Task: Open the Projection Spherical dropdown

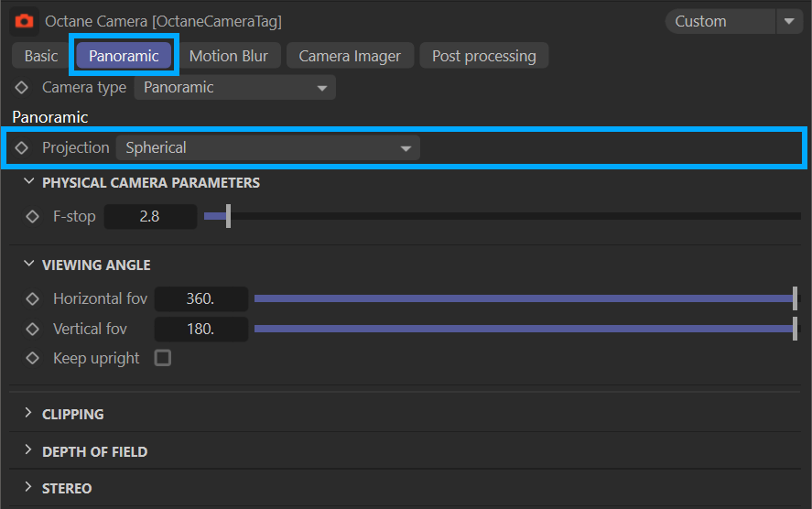Action: click(x=267, y=147)
